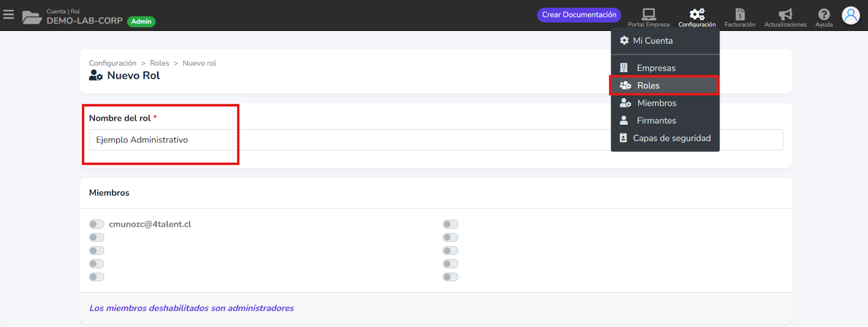Click the 'Cuenta | Rol' label
The width and height of the screenshot is (868, 327).
coord(63,11)
